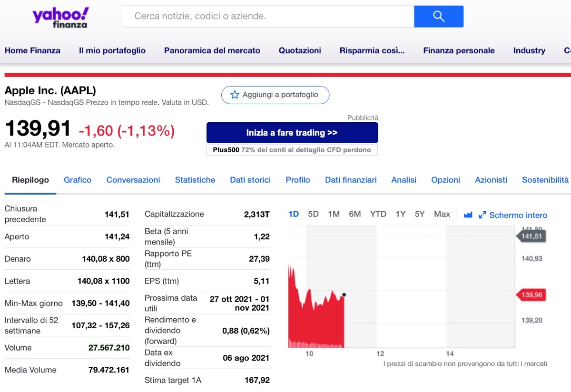Viewport: 571px width, 392px height.
Task: Click Inizia a fare trading ad button
Action: point(292,133)
